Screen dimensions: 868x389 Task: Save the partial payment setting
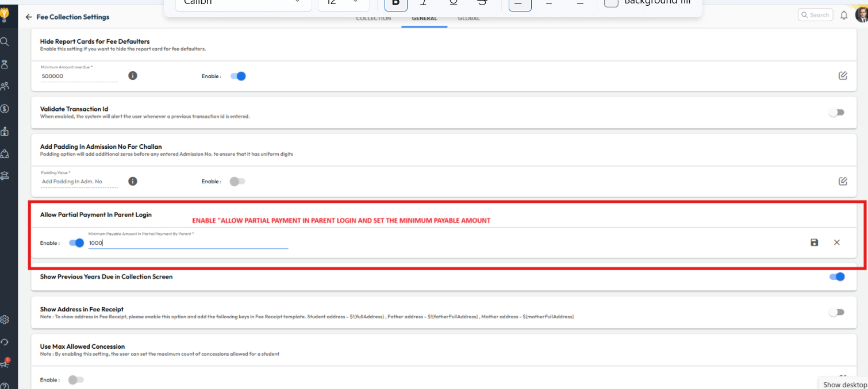[814, 242]
